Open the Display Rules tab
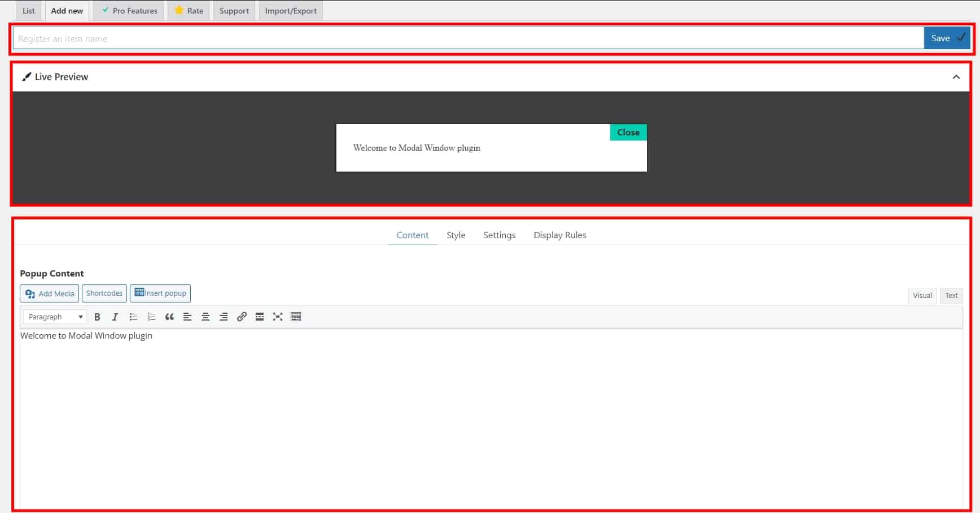The image size is (980, 513). point(560,235)
